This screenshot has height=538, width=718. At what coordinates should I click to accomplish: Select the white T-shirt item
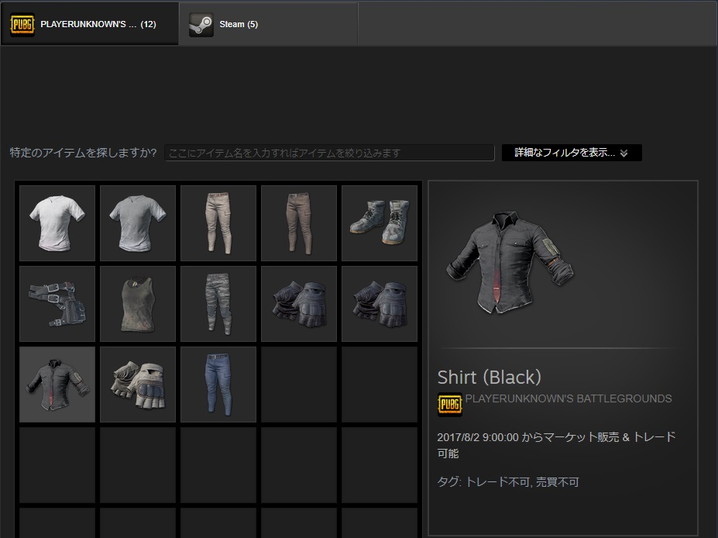[x=57, y=223]
